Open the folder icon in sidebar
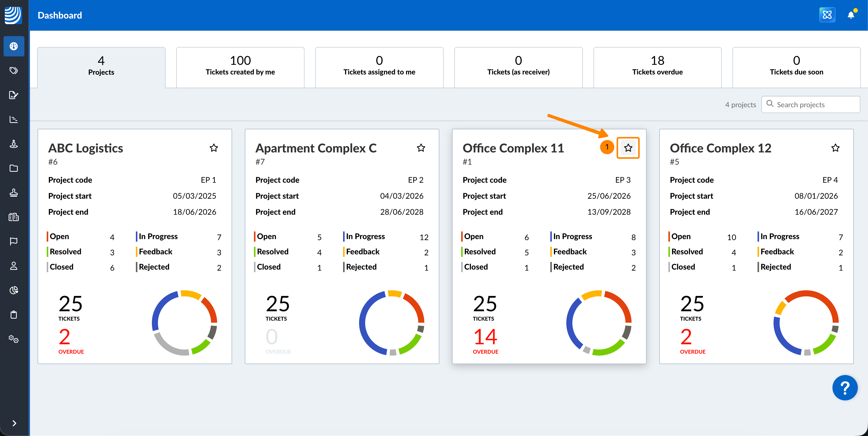This screenshot has height=436, width=868. [13, 168]
